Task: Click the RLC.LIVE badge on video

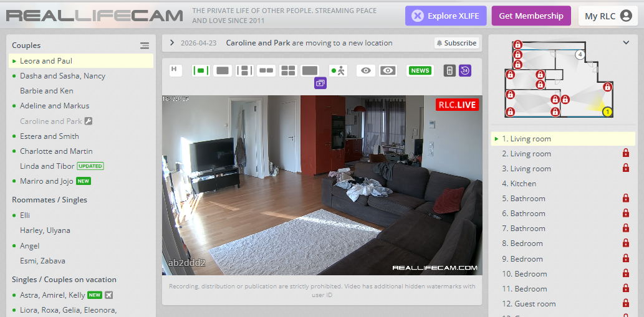Action: 457,105
